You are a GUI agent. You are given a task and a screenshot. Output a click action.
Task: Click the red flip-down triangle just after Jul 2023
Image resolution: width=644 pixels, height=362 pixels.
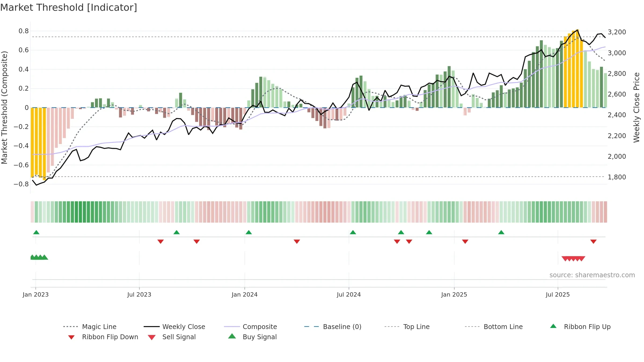160,242
